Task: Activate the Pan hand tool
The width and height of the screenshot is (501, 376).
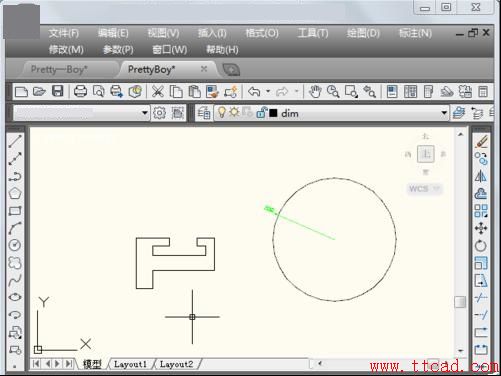Action: click(x=315, y=91)
